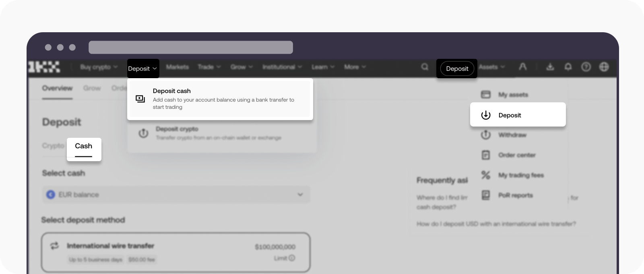Select the International wire transfer method
Image resolution: width=644 pixels, height=274 pixels.
point(176,252)
